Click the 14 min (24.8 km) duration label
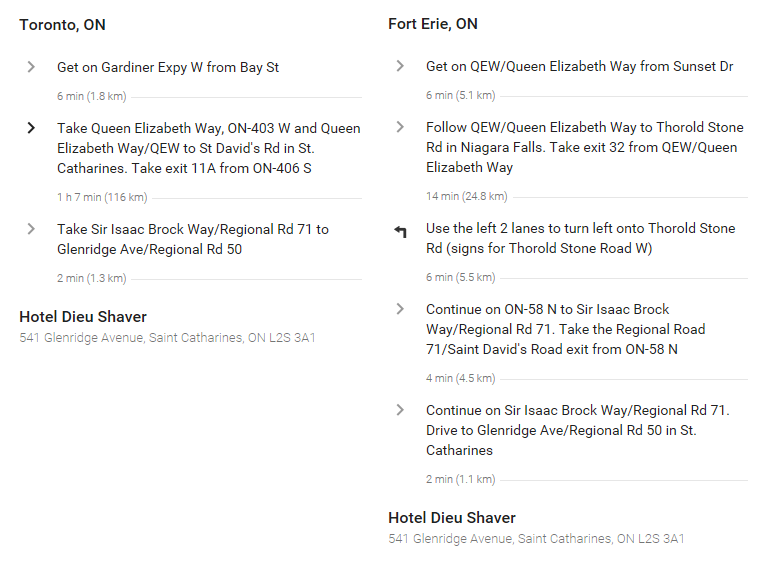 tap(467, 196)
